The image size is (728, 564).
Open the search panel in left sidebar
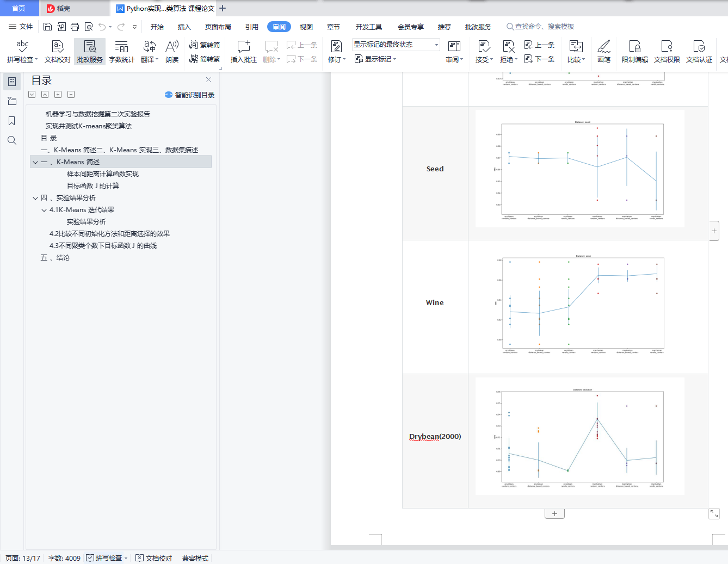12,140
